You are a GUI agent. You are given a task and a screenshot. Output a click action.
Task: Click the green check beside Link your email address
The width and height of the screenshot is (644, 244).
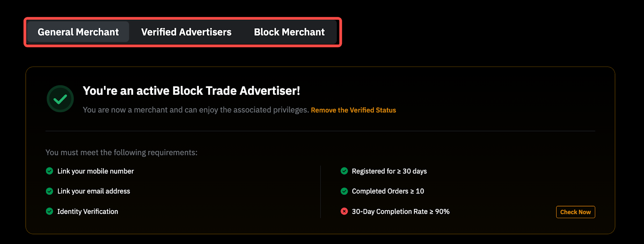tap(50, 191)
